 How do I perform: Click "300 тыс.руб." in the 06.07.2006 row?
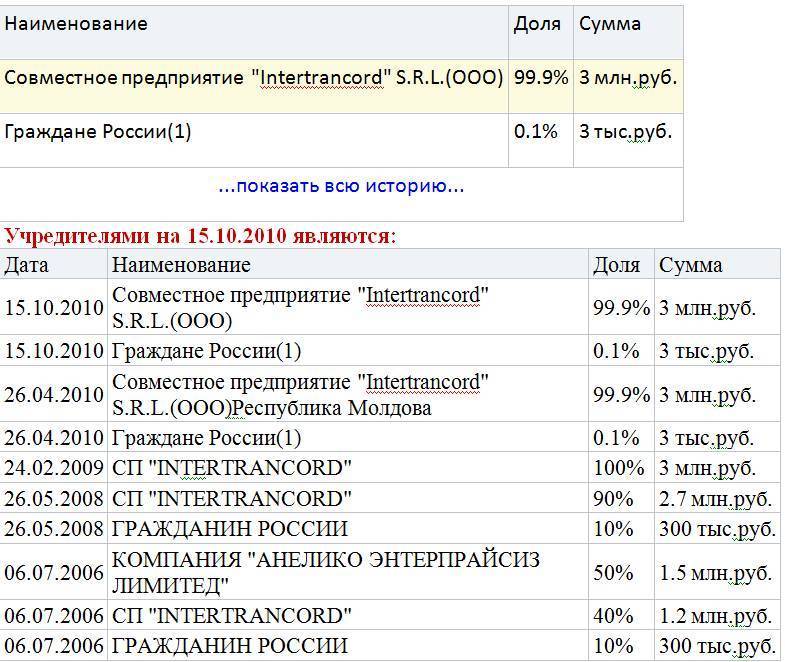tap(717, 646)
